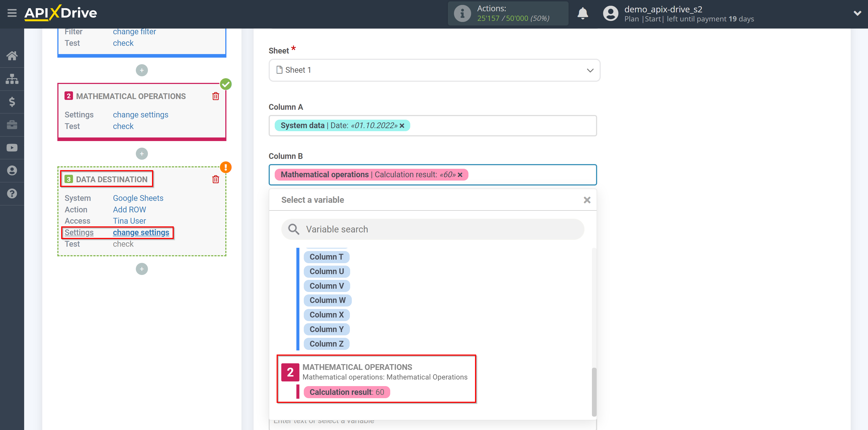Click the variable list scrollbar
The width and height of the screenshot is (868, 430).
[x=594, y=392]
